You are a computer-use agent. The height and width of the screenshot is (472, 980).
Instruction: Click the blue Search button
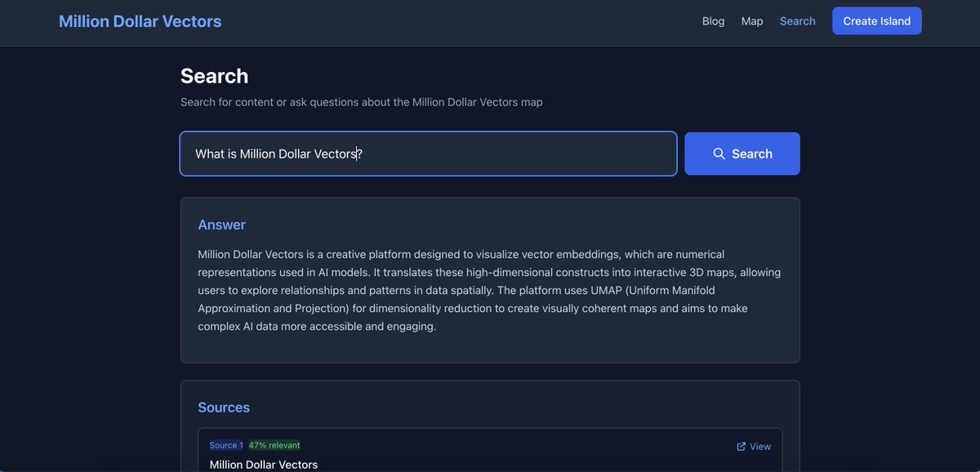coord(742,154)
